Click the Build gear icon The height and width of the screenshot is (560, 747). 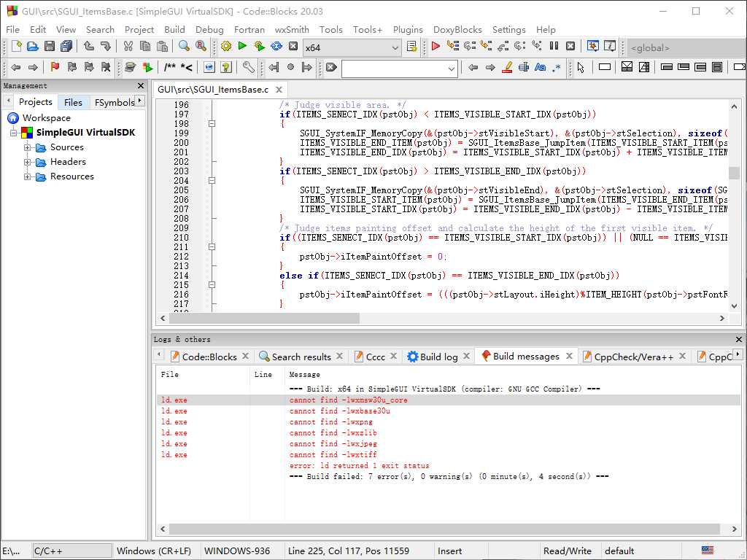point(226,46)
